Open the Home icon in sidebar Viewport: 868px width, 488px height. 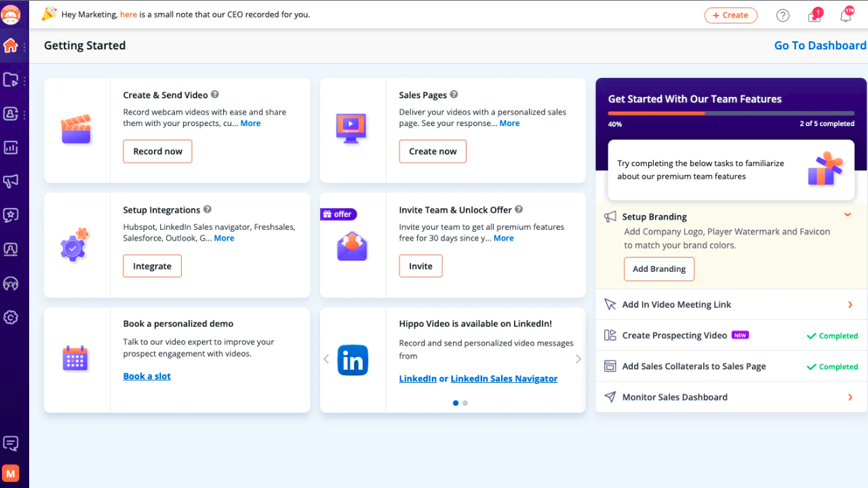coord(10,45)
